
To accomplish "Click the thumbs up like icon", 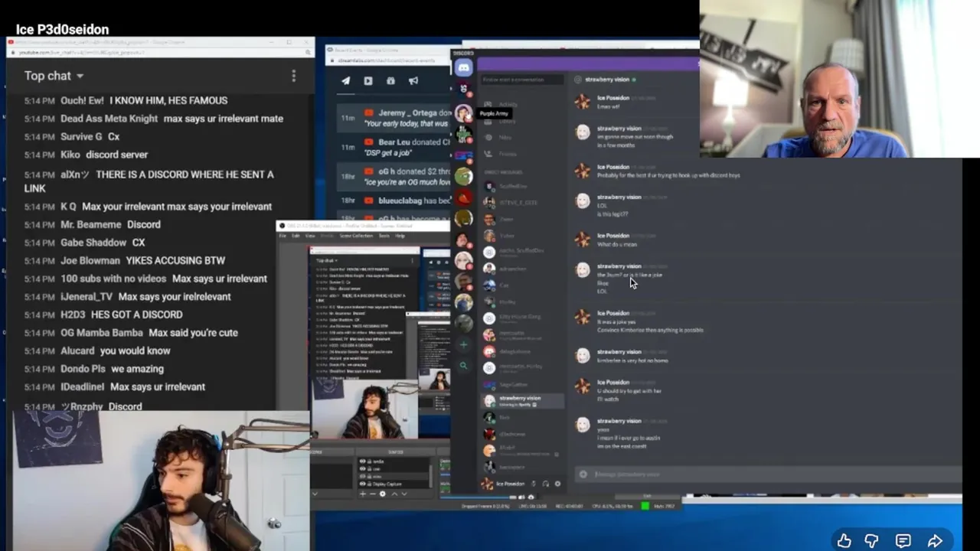I will click(x=844, y=541).
